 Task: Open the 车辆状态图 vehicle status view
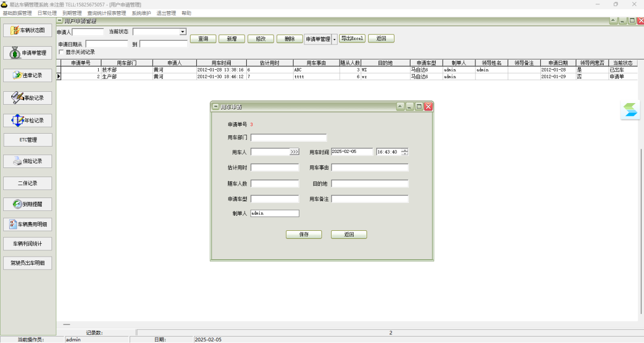[28, 30]
